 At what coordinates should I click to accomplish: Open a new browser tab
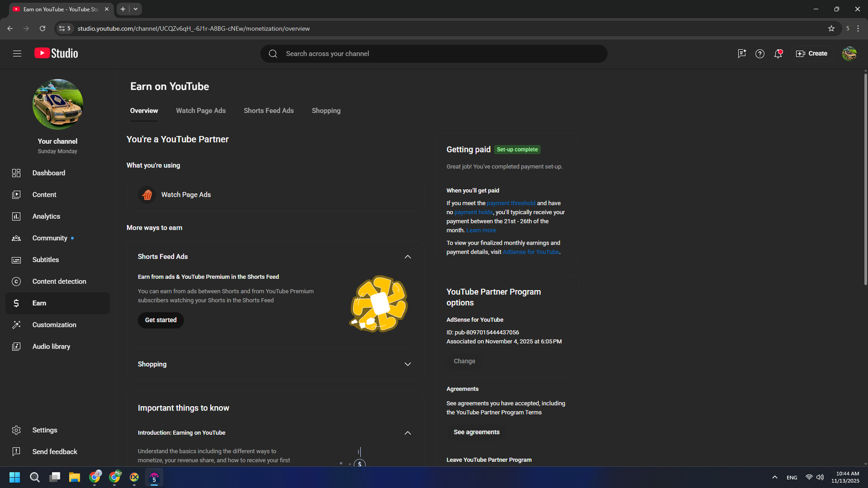click(123, 9)
